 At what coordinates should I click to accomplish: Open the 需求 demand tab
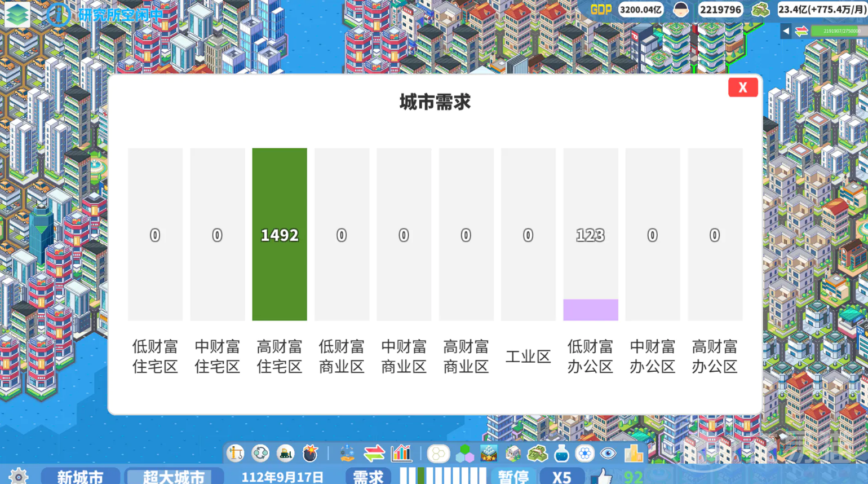(368, 477)
